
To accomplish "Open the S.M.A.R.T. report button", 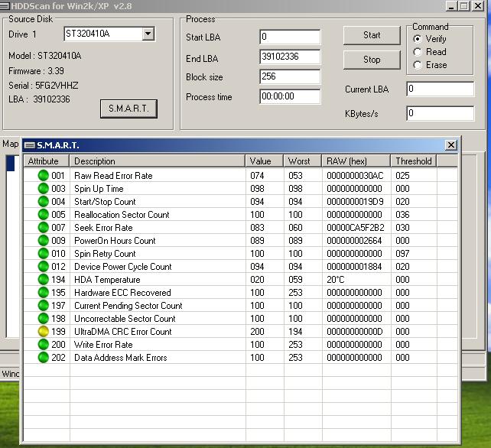I will click(x=128, y=109).
